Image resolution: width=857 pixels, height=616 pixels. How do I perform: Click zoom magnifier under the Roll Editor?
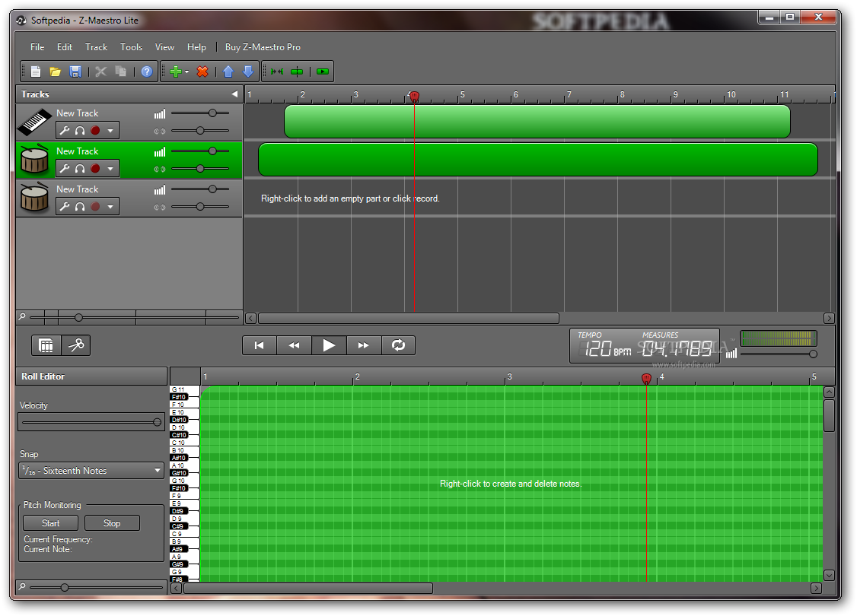22,587
